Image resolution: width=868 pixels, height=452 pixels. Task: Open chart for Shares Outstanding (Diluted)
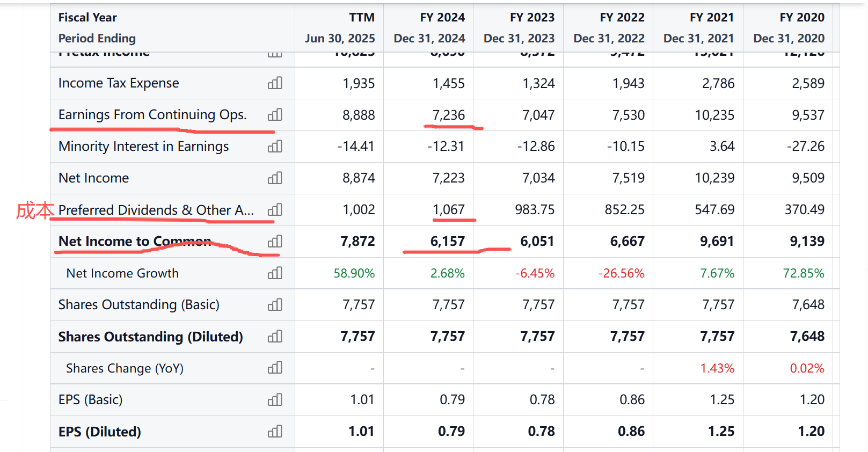pyautogui.click(x=275, y=337)
